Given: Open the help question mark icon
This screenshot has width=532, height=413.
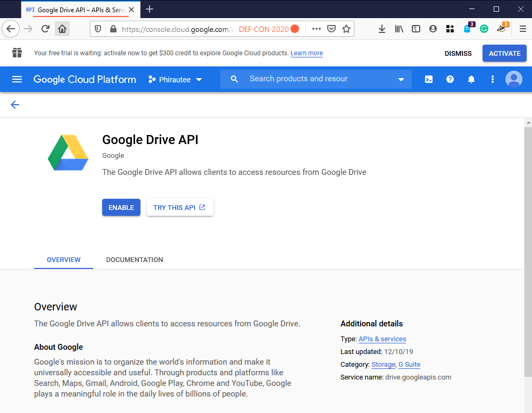Looking at the screenshot, I should click(450, 79).
